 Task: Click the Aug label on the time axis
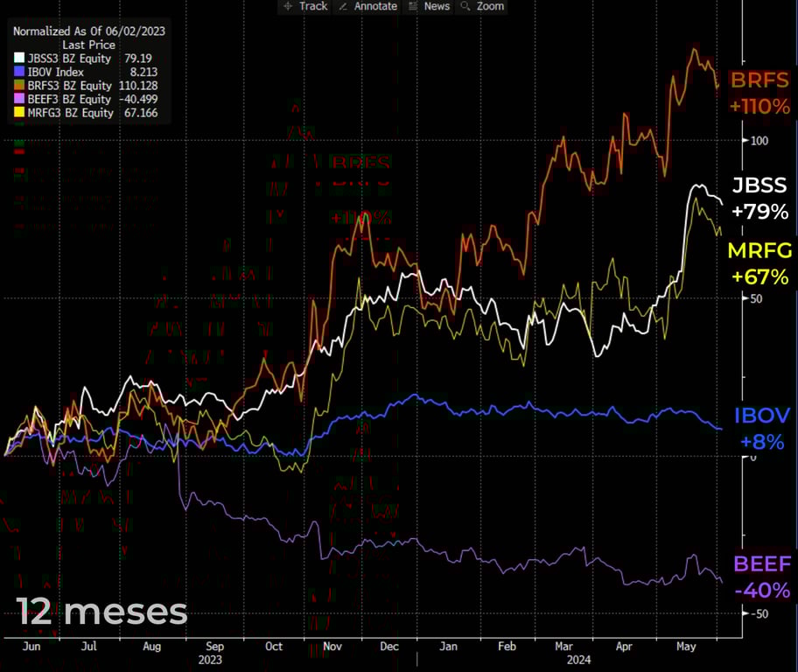click(151, 647)
